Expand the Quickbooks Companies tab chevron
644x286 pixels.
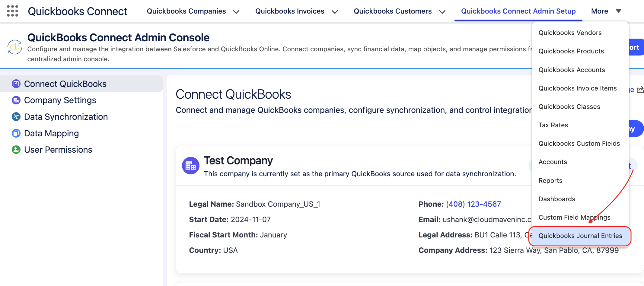[236, 12]
